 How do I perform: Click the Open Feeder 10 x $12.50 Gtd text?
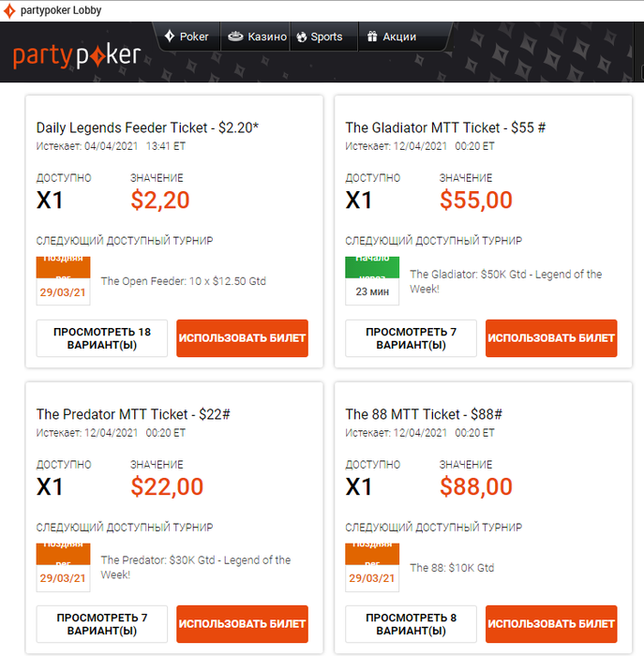click(183, 281)
